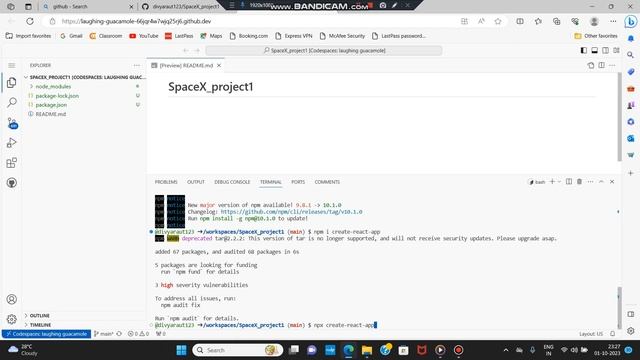The width and height of the screenshot is (640, 360).
Task: Refresh the browser page
Action: (x=30, y=21)
